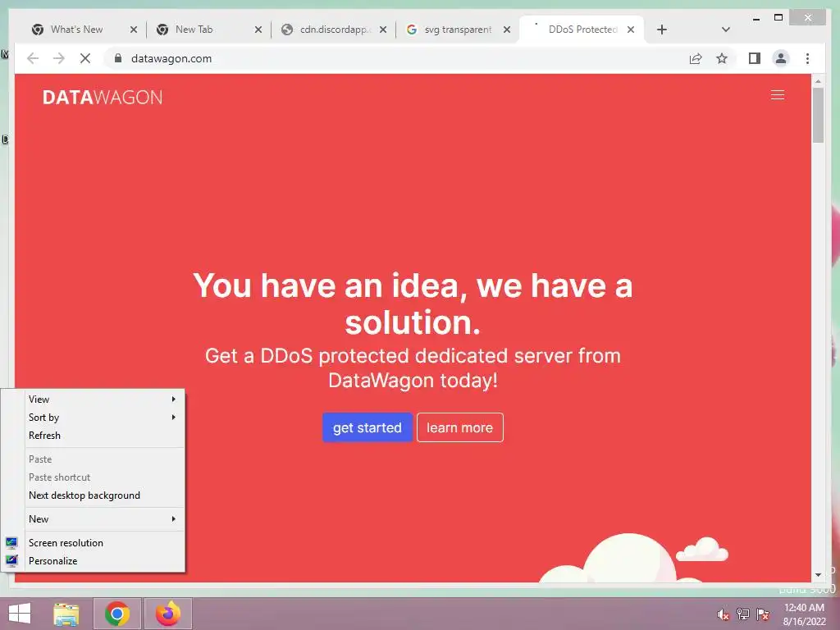
Task: Close the What's New tab
Action: 134,30
